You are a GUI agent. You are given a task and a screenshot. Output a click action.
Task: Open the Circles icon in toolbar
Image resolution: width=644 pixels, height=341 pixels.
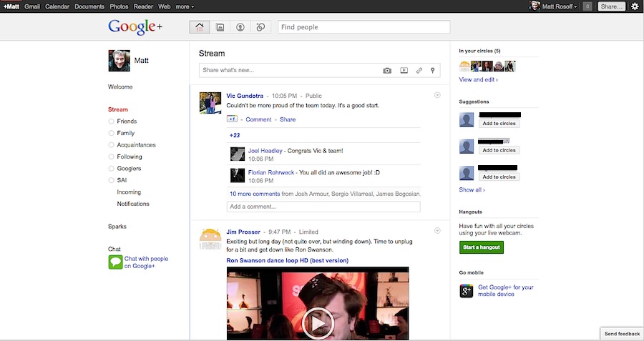point(260,27)
